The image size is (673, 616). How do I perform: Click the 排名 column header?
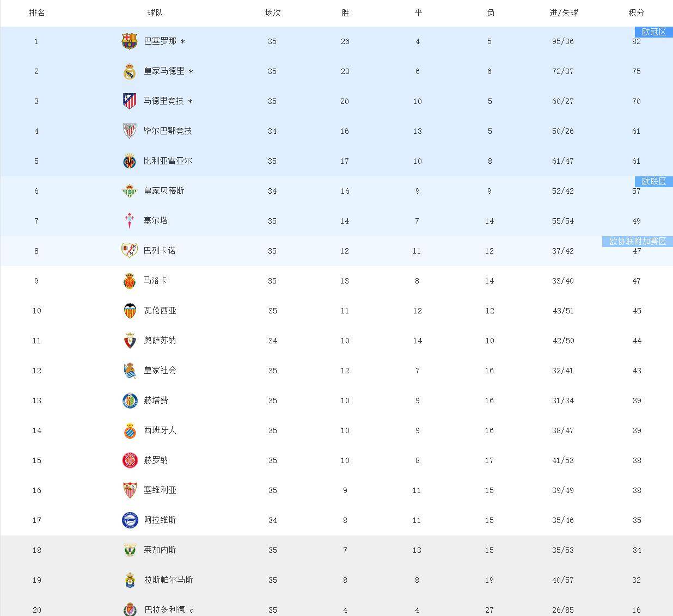coord(36,13)
